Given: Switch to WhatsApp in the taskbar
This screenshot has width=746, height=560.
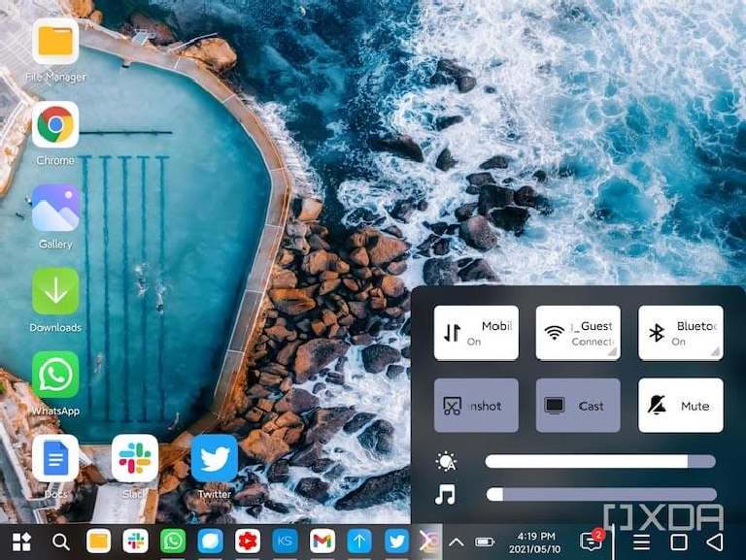Looking at the screenshot, I should coord(173,541).
